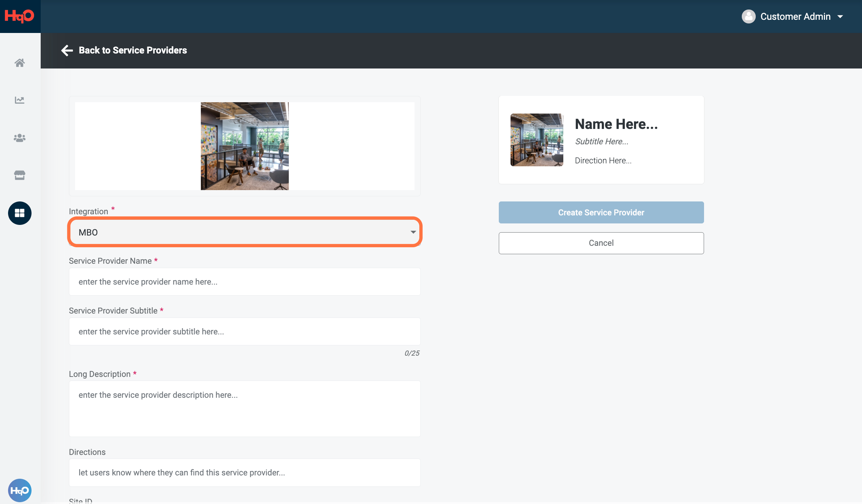Viewport: 862px width, 504px height.
Task: Click Back to Service Providers link
Action: pos(133,50)
